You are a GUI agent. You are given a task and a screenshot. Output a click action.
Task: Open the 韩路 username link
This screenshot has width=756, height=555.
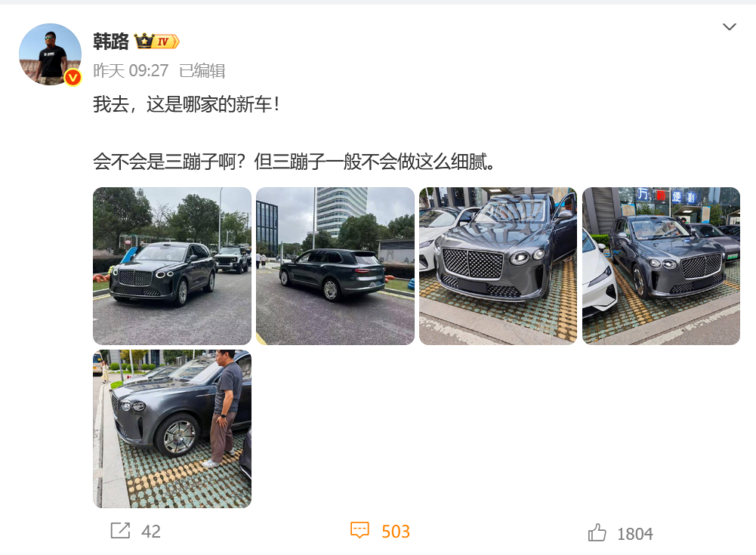coord(111,42)
